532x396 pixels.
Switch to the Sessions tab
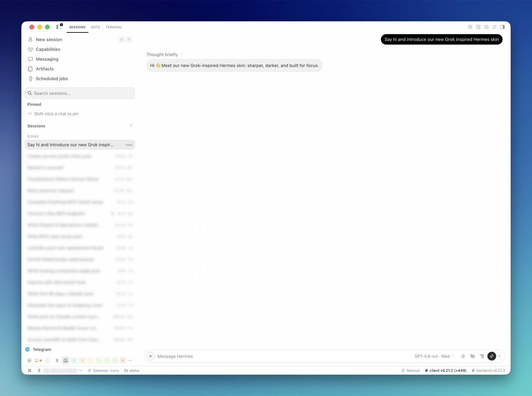point(77,27)
